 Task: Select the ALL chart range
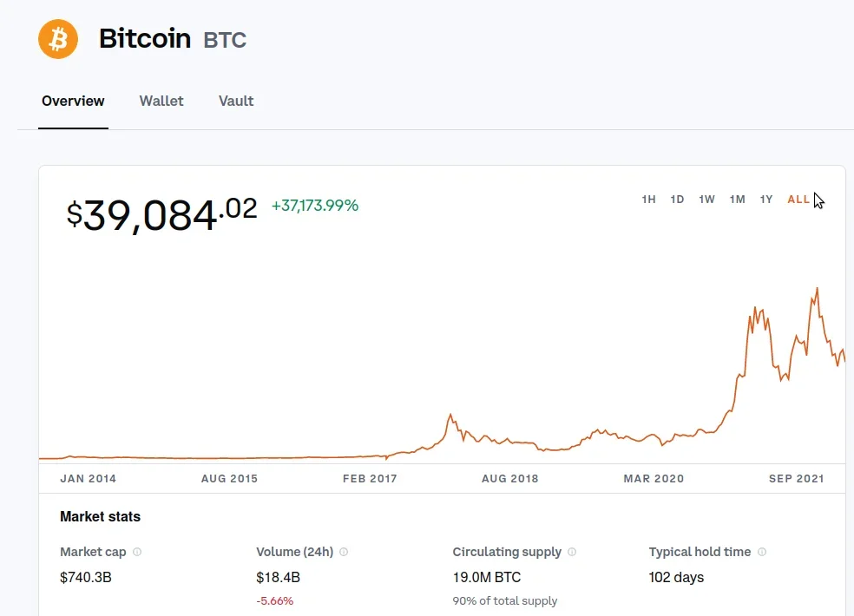[798, 200]
